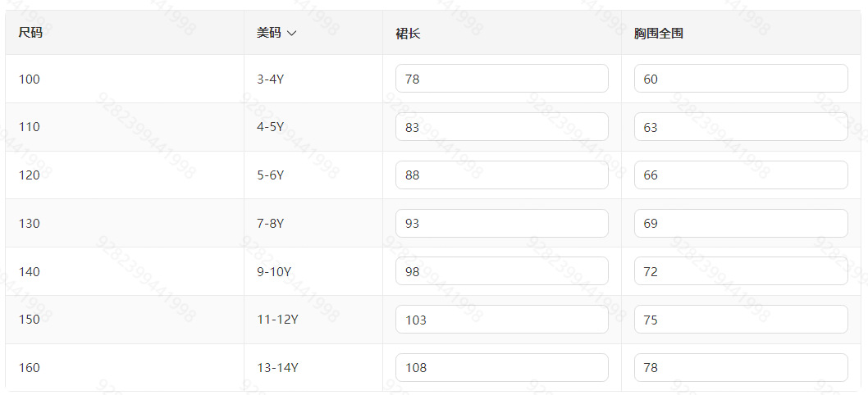Select the 胸围全围 input for size 160

tap(740, 368)
